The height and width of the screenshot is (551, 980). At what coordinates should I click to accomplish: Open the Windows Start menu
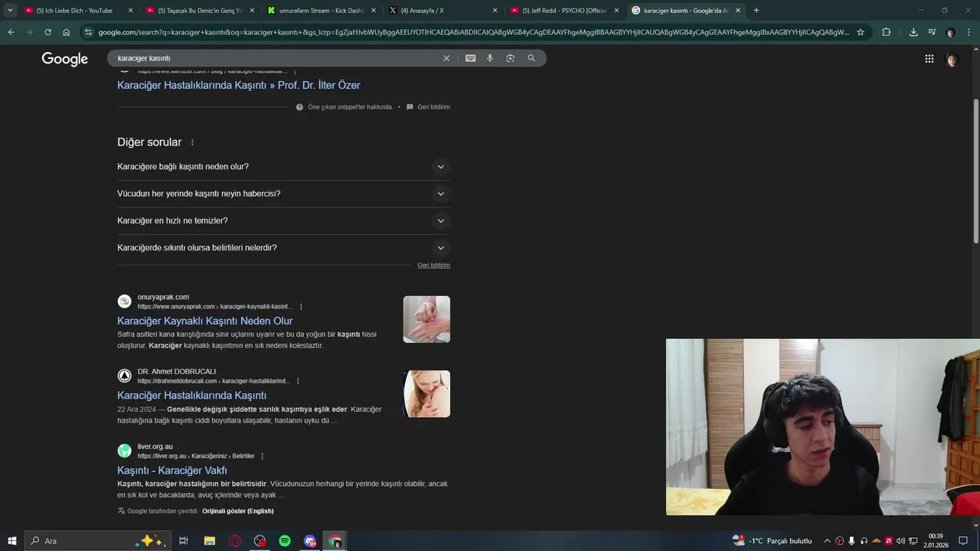[11, 541]
